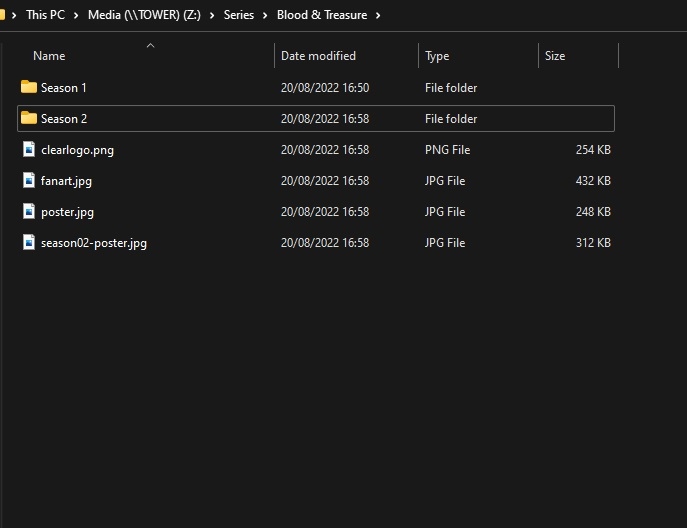The width and height of the screenshot is (687, 528).
Task: Go to Series breadcrumb folder
Action: 239,15
